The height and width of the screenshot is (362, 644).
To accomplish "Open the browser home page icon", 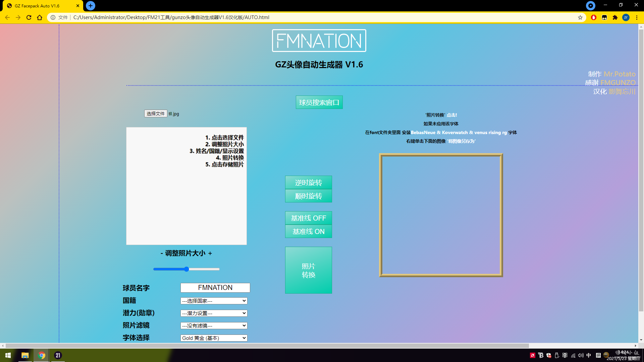I will point(40,17).
